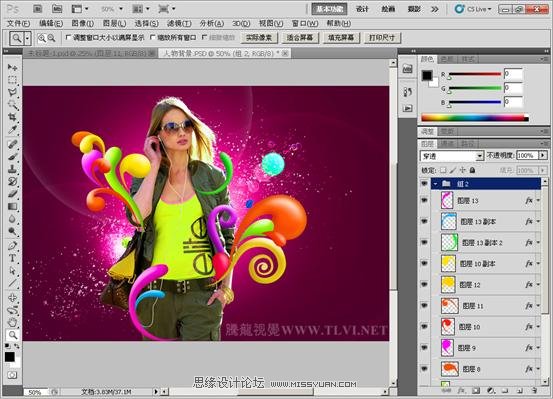This screenshot has width=553, height=399.
Task: Click the 适合屏幕 button
Action: pos(300,37)
